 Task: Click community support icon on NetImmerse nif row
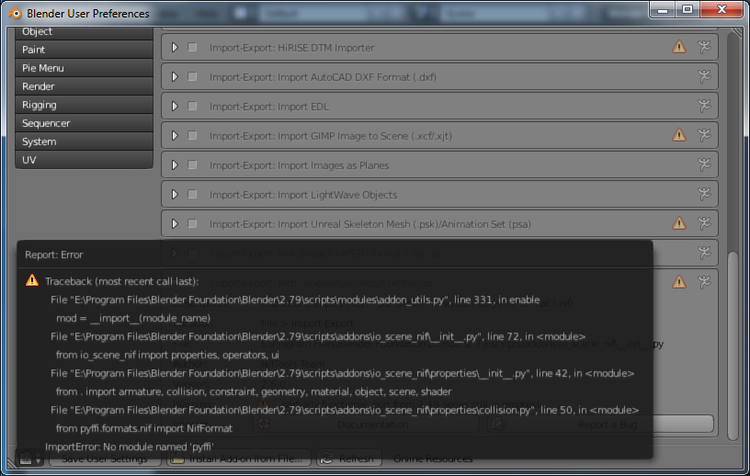click(704, 282)
